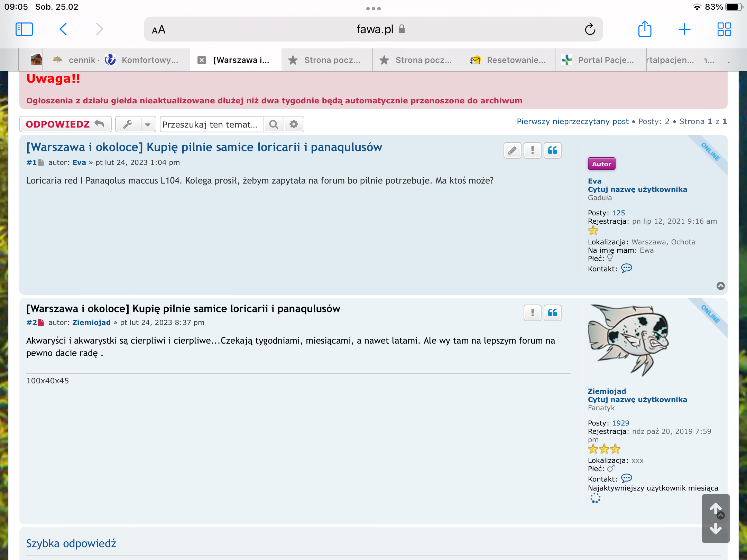Switch to the Resetowanie... tab
The height and width of the screenshot is (560, 747).
[x=509, y=60]
